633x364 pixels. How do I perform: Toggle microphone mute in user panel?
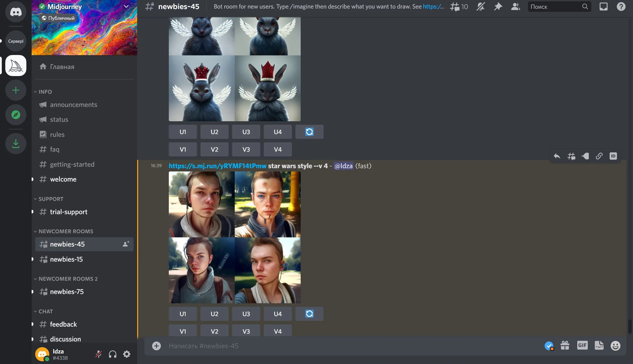[98, 354]
